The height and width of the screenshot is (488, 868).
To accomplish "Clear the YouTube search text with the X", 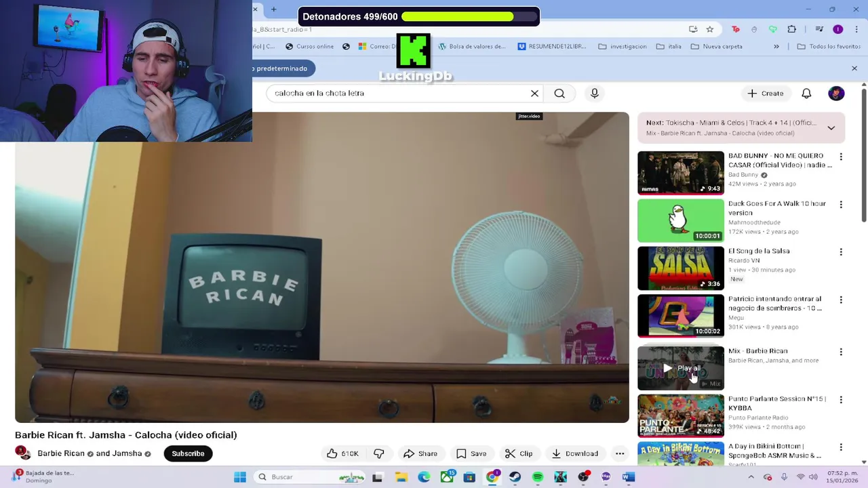I will click(534, 94).
